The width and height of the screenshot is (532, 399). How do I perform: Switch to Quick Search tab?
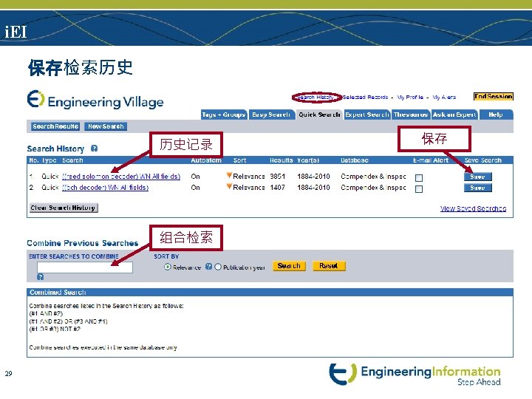coord(319,115)
